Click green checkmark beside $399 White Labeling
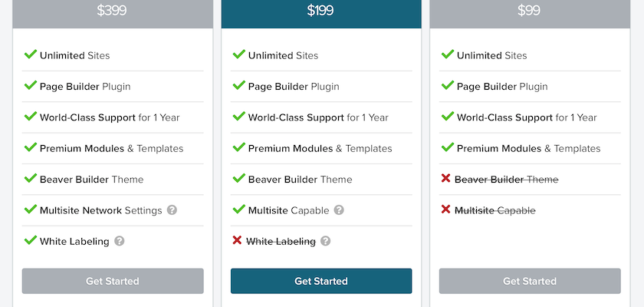644x307 pixels. (x=31, y=240)
